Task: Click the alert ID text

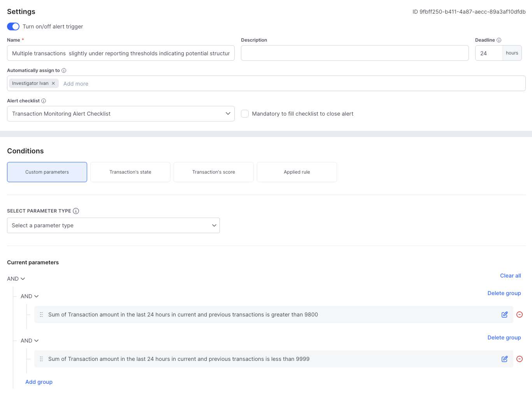Action: coord(469,12)
